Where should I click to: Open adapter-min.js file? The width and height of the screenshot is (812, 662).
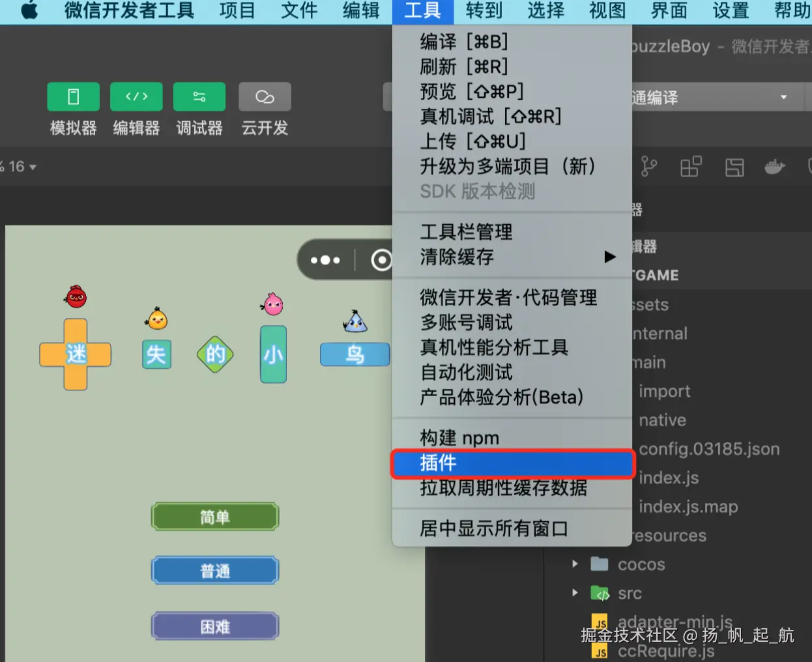tap(674, 622)
